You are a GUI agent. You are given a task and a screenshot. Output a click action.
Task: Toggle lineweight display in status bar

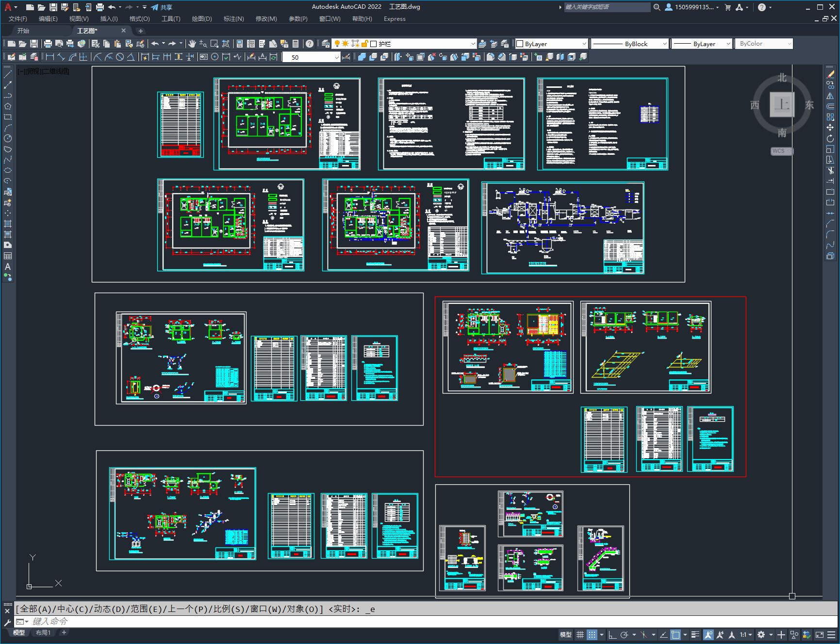click(695, 634)
